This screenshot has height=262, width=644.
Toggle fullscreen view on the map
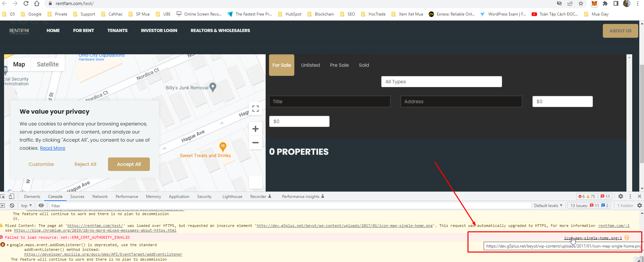click(x=256, y=109)
